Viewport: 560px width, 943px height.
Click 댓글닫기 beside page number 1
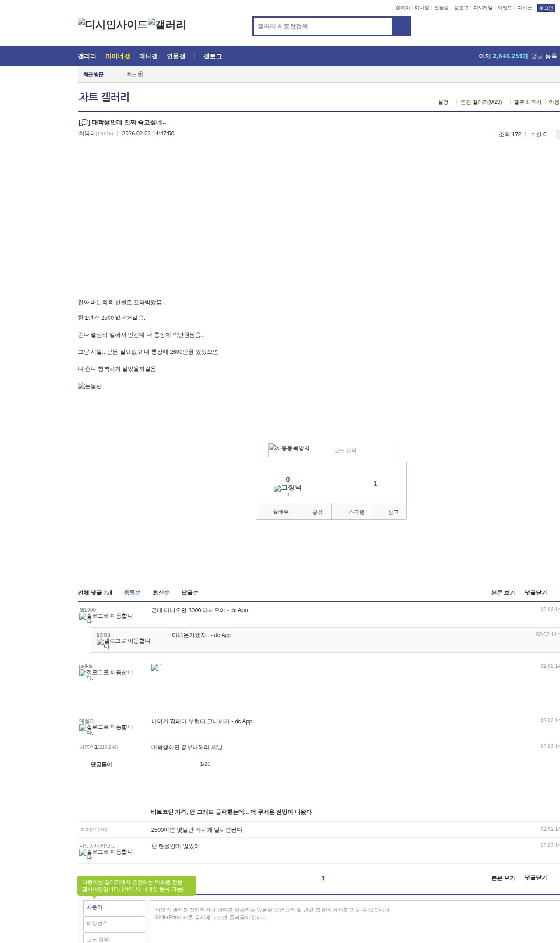[x=536, y=878]
